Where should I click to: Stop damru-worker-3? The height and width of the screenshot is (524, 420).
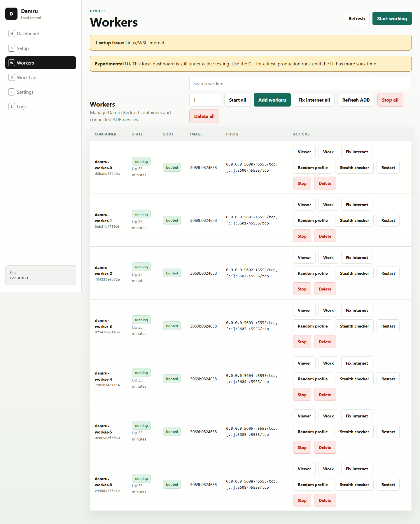pyautogui.click(x=302, y=342)
